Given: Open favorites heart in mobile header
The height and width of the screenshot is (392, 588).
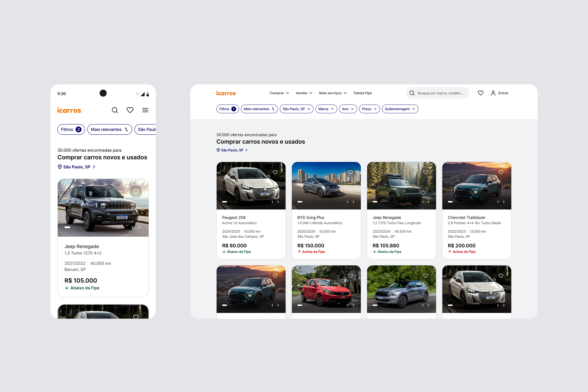Looking at the screenshot, I should pos(130,110).
